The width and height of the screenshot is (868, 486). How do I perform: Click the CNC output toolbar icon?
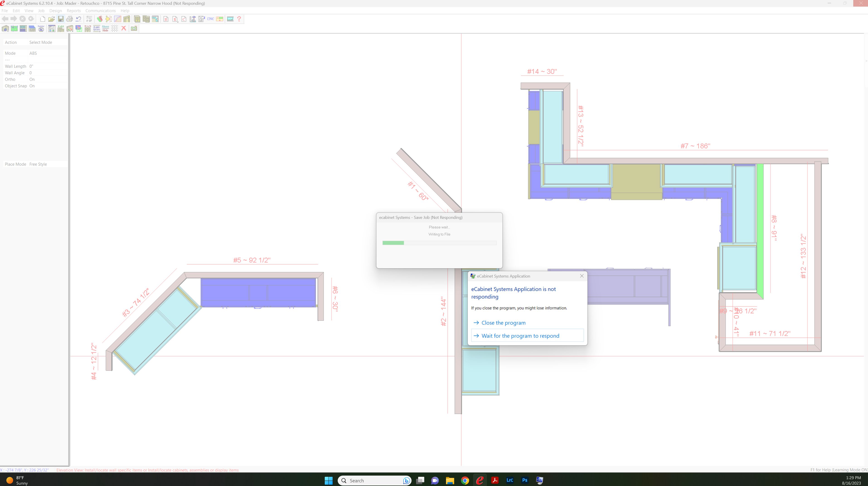tap(211, 19)
